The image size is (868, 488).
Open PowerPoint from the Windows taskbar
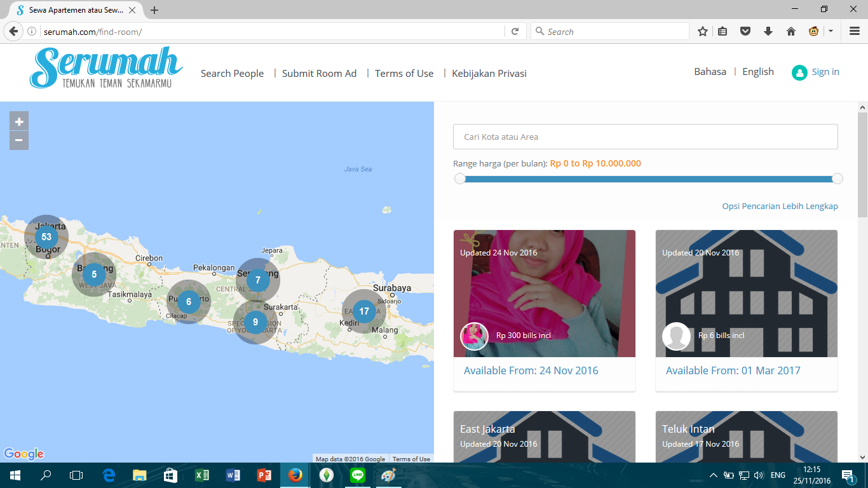tap(264, 475)
